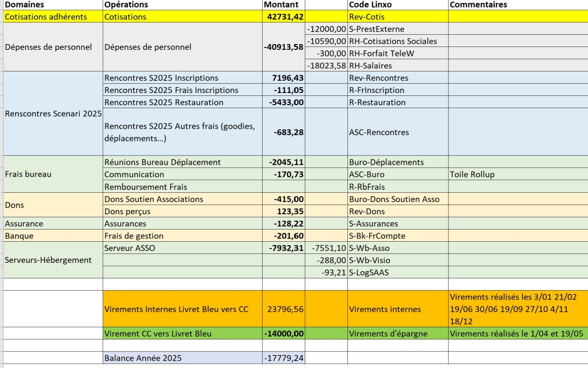Click the amount -111,05
588x368 pixels.
click(x=283, y=90)
